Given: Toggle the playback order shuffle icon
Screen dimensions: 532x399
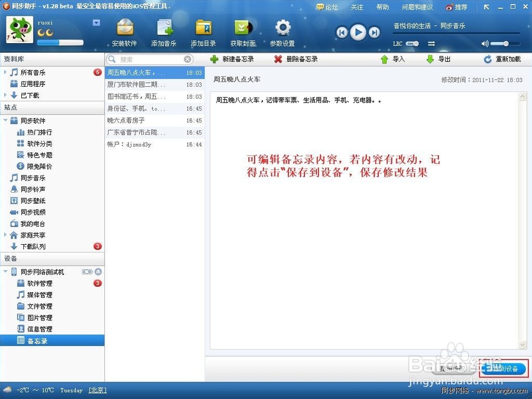Looking at the screenshot, I should tap(431, 44).
